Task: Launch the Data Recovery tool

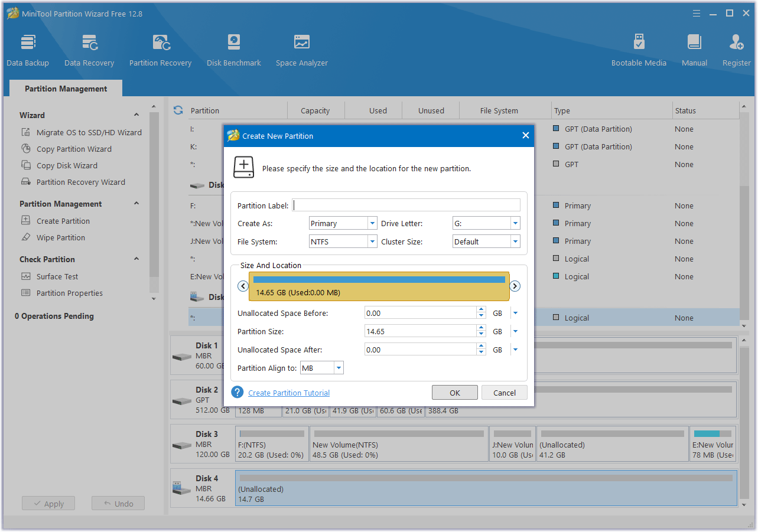Action: pos(89,50)
